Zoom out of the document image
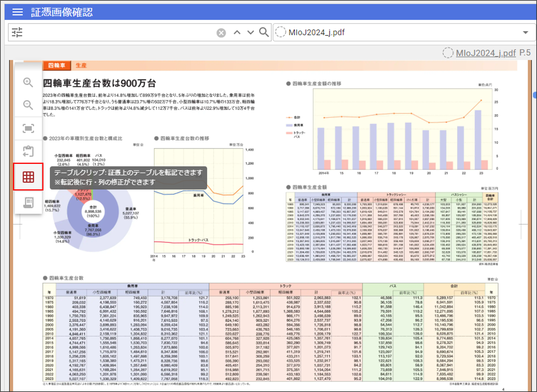Viewport: 537px width, 392px height. click(x=28, y=105)
